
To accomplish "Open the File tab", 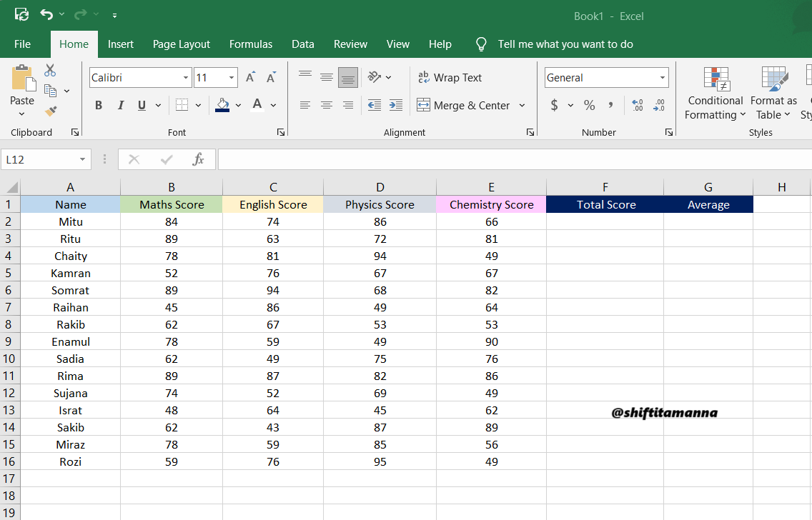I will coord(22,44).
